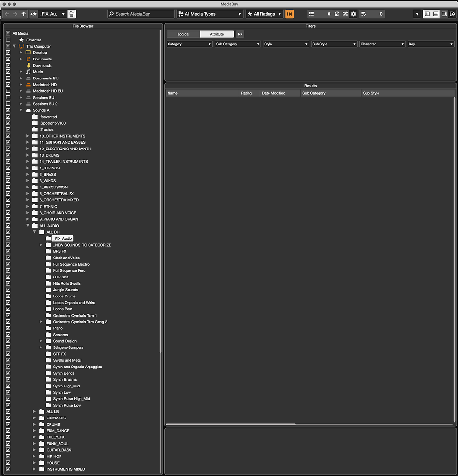
Task: Open the All Media Types dropdown
Action: coord(209,14)
